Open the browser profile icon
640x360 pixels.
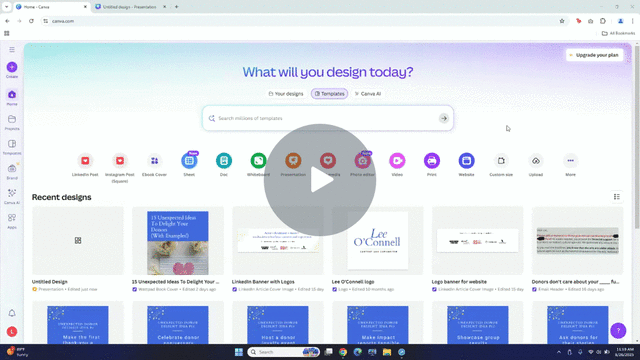point(620,21)
